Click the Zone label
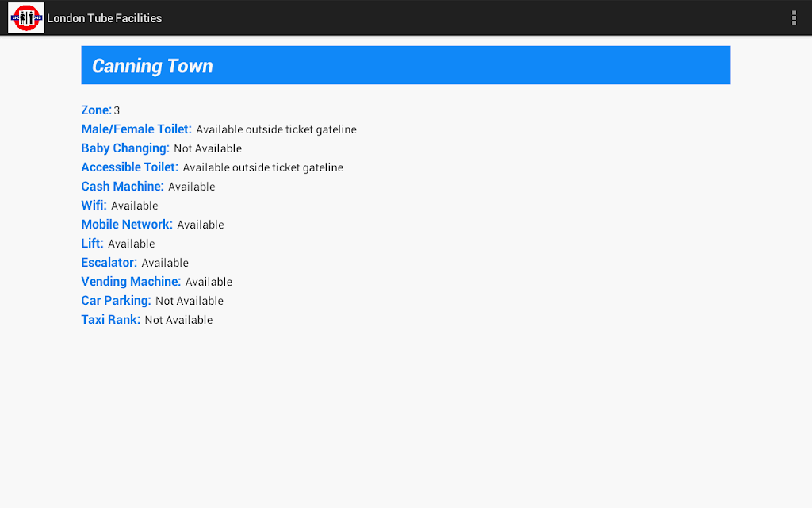812x508 pixels. click(x=96, y=110)
